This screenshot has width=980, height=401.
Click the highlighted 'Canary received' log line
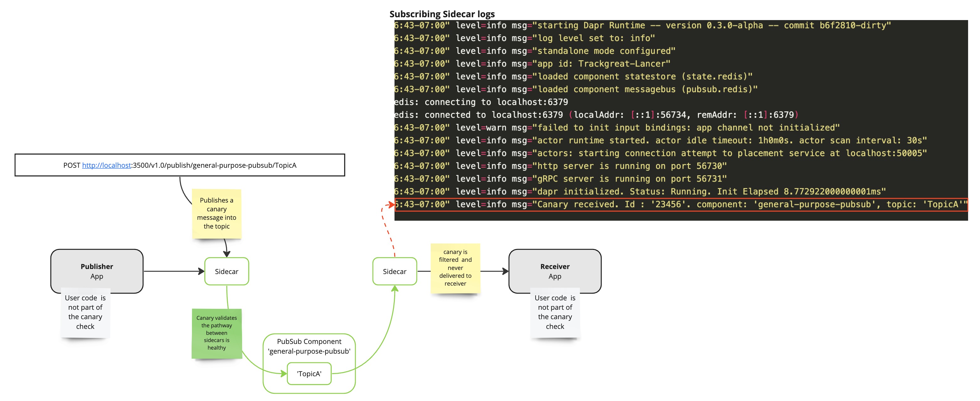[x=647, y=204]
